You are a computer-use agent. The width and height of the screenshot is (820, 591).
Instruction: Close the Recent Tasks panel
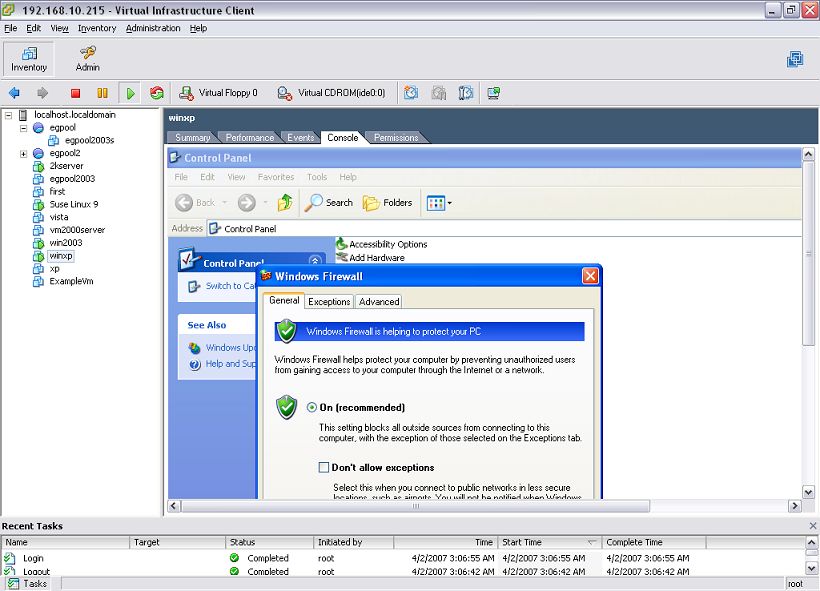(x=813, y=526)
